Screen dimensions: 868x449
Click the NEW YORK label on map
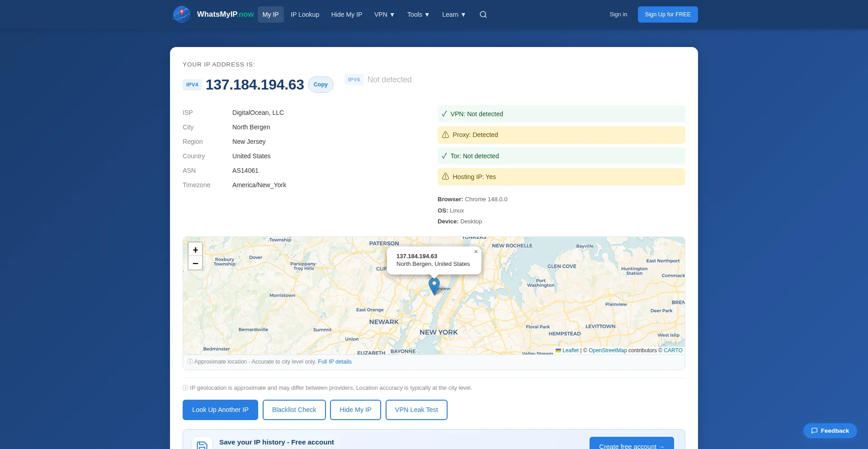tap(439, 332)
